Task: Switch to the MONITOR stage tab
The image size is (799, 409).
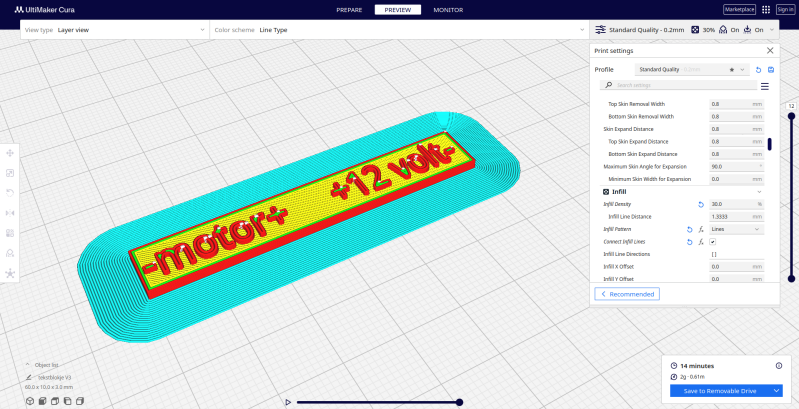Action: click(x=448, y=9)
